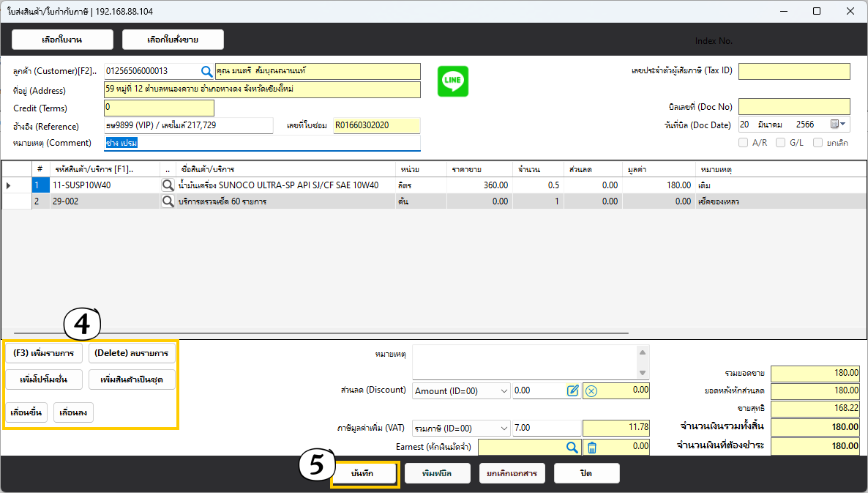Click the เลือกใบสั่งขาย button
Image resolution: width=868 pixels, height=493 pixels.
(x=173, y=40)
